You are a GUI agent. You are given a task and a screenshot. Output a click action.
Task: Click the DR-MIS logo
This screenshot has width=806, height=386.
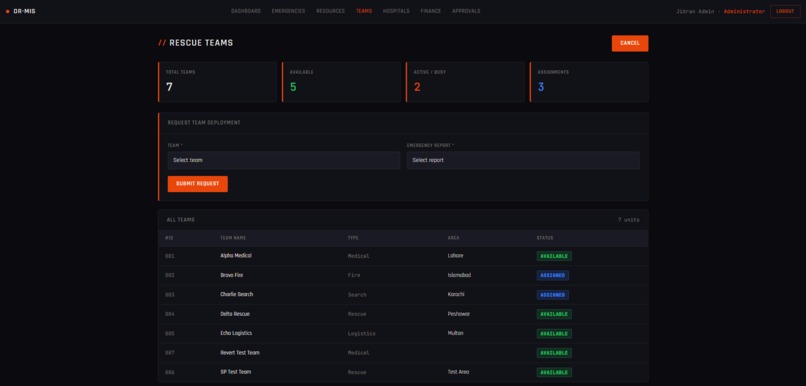click(21, 11)
